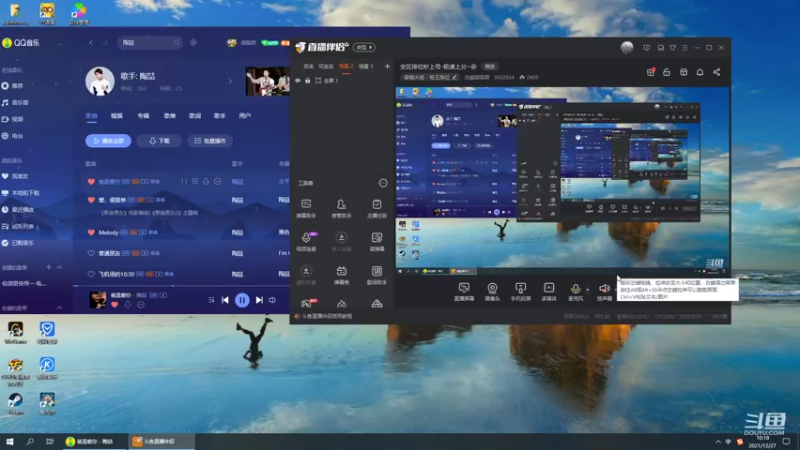
Task: Switch to the 用户 results tab
Action: pos(245,116)
